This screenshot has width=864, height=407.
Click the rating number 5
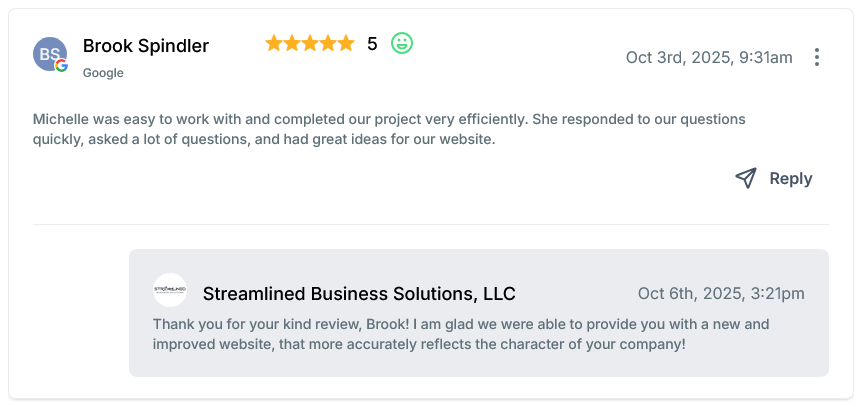pyautogui.click(x=372, y=44)
